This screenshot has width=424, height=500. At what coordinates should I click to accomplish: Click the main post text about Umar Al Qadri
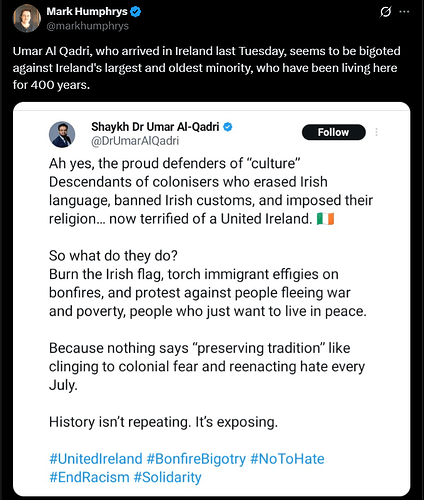207,68
